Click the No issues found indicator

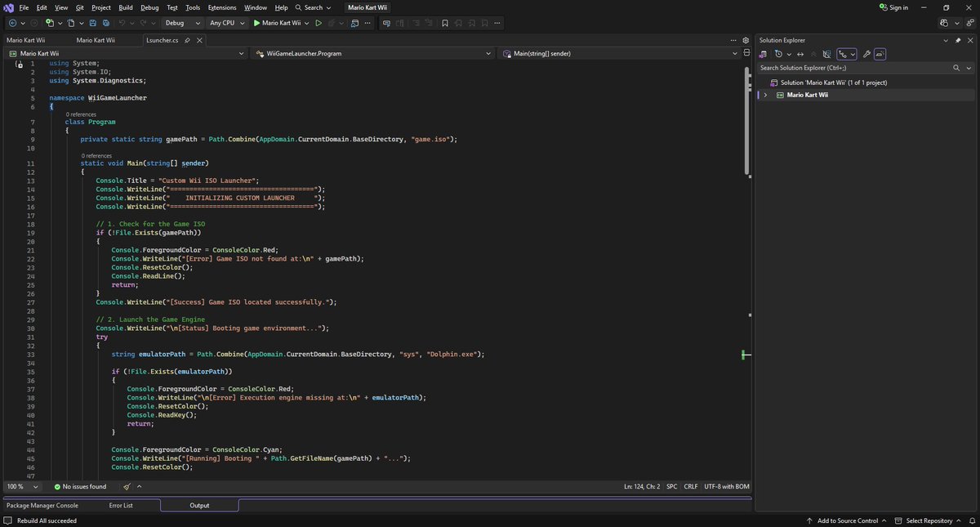pyautogui.click(x=80, y=486)
